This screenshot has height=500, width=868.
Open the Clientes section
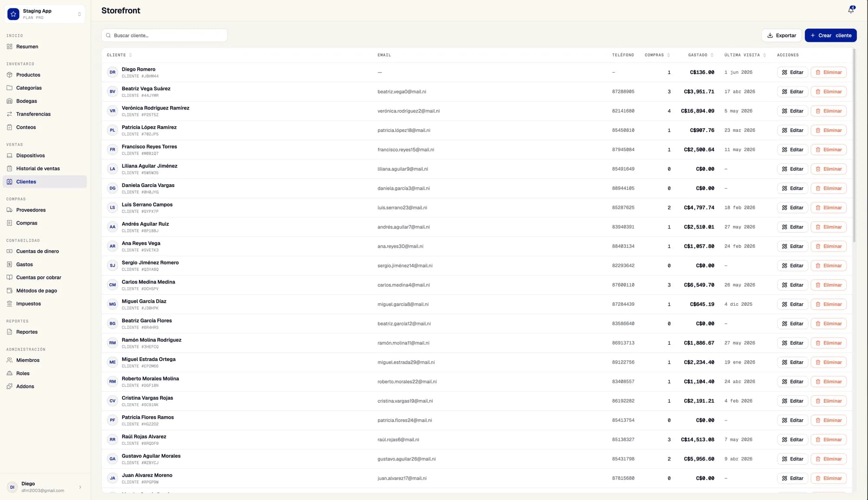tap(45, 182)
